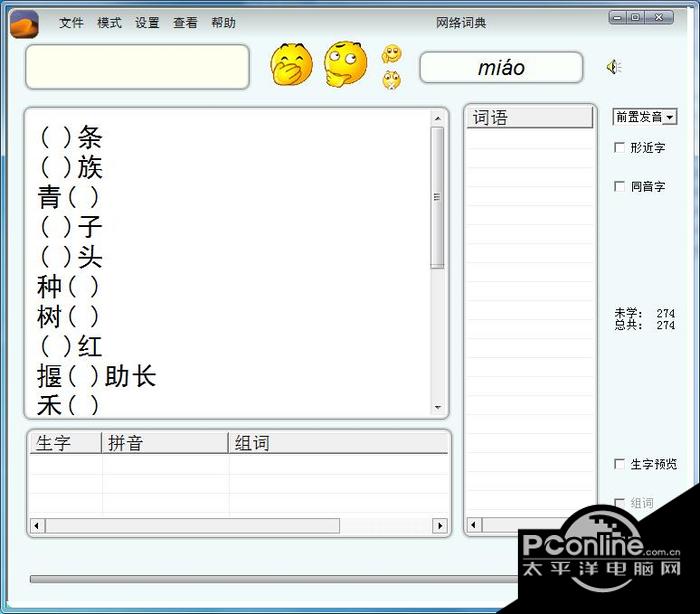Maximize the window
The width and height of the screenshot is (700, 614).
click(636, 17)
